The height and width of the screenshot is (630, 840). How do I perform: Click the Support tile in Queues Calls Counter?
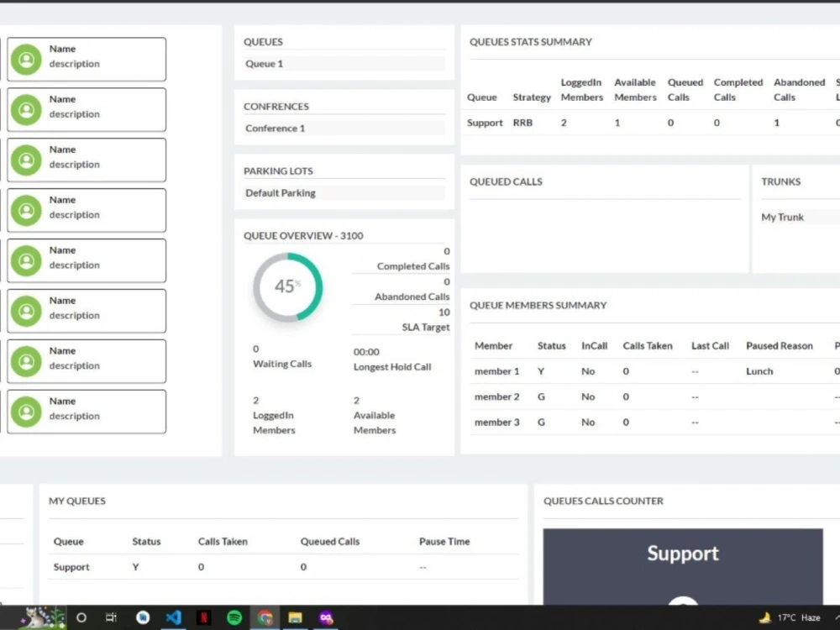tap(682, 566)
